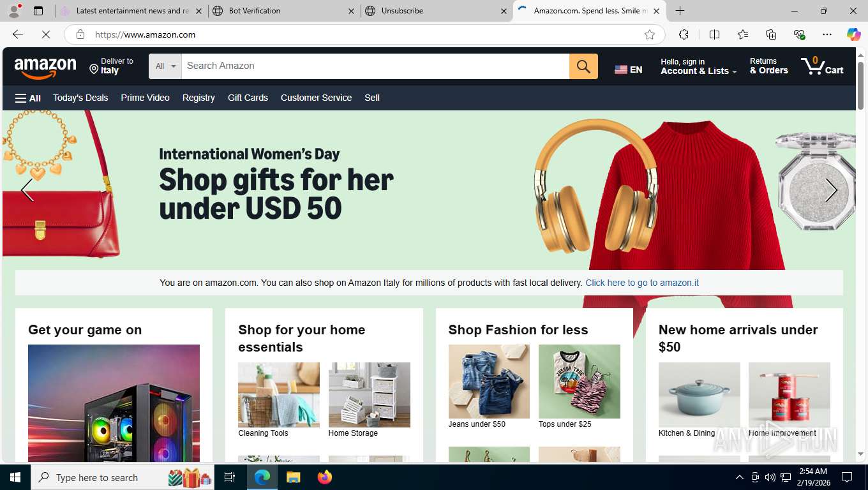
Task: Expand the search category All dropdown
Action: pyautogui.click(x=165, y=66)
